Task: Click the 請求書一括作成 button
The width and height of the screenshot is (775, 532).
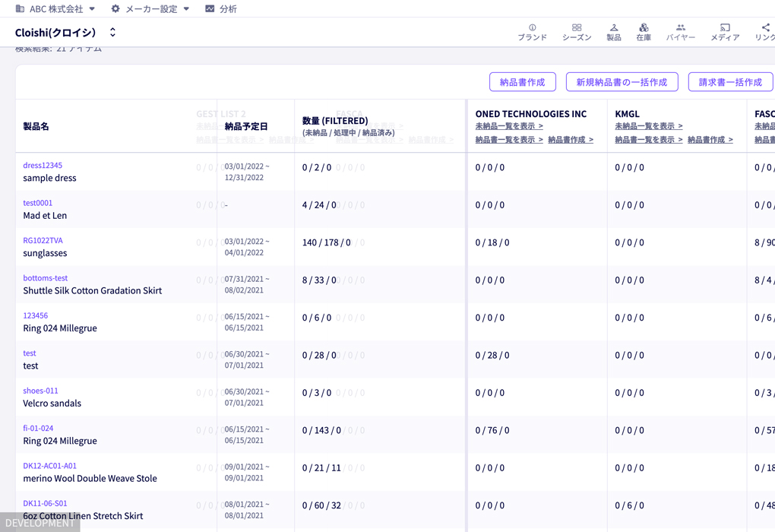Action: (730, 82)
